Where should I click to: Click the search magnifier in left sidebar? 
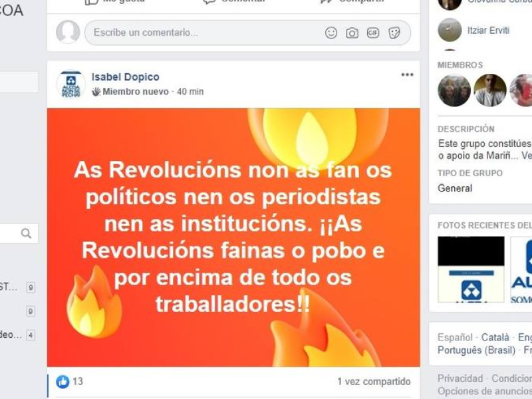coord(26,233)
